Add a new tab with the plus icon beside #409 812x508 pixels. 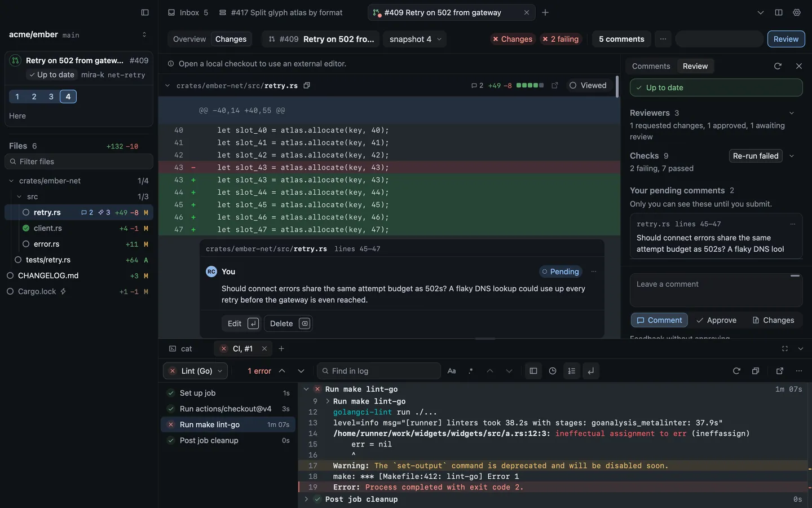pyautogui.click(x=545, y=12)
